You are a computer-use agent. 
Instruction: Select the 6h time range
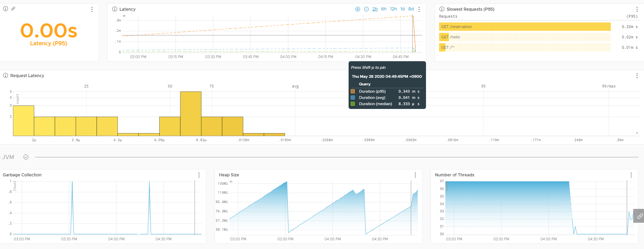[384, 9]
